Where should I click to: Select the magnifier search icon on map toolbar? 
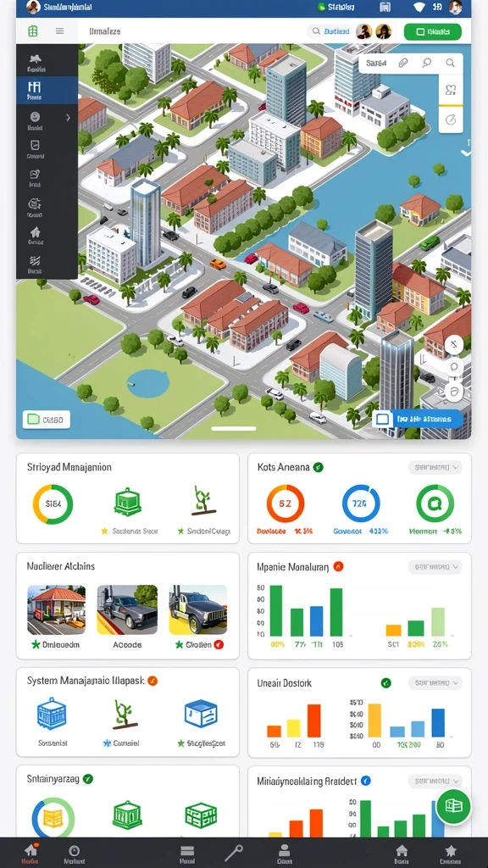(451, 63)
